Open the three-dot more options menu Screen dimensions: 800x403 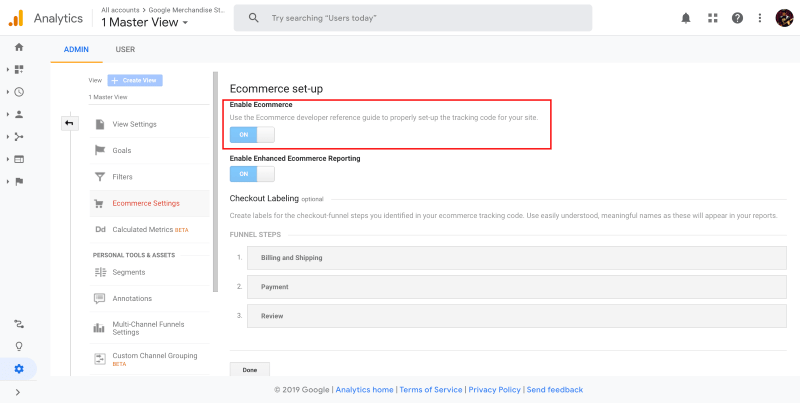coord(760,18)
